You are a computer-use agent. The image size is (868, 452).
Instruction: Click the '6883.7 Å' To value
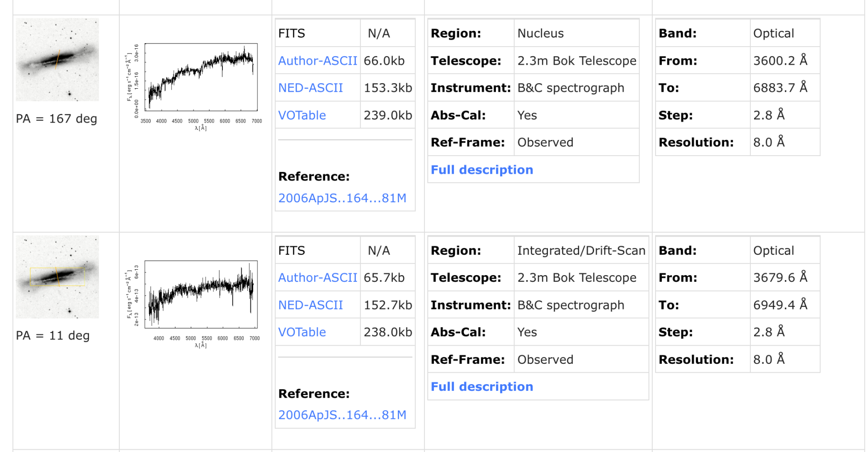point(780,88)
